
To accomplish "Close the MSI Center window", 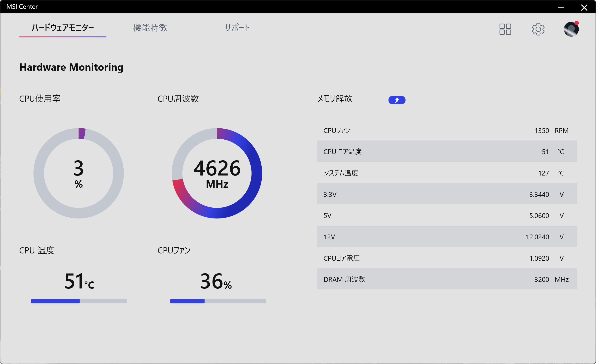I will pos(584,7).
